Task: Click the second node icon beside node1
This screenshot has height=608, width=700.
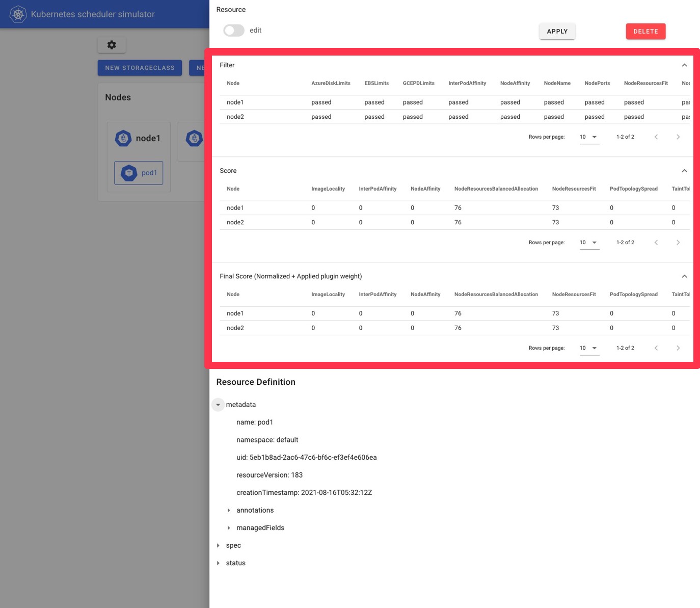Action: point(194,138)
